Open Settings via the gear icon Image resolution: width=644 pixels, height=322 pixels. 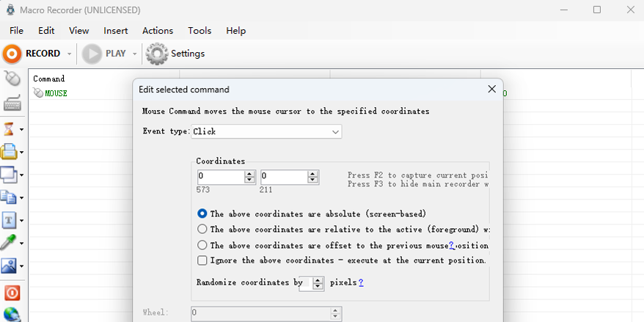tap(157, 54)
